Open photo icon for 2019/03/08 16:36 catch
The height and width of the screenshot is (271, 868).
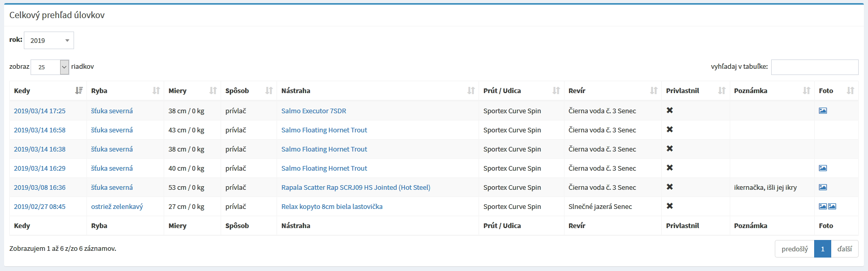[822, 187]
